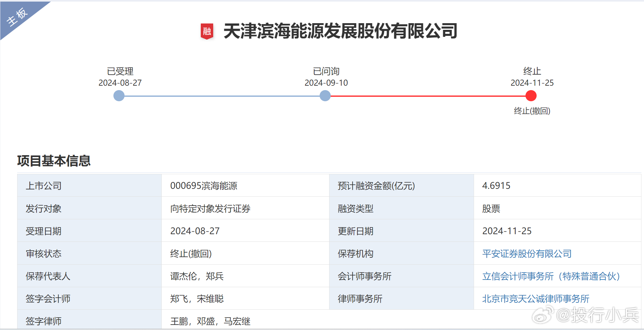
Task: Select the red 终止 timeline dot
Action: pos(531,96)
